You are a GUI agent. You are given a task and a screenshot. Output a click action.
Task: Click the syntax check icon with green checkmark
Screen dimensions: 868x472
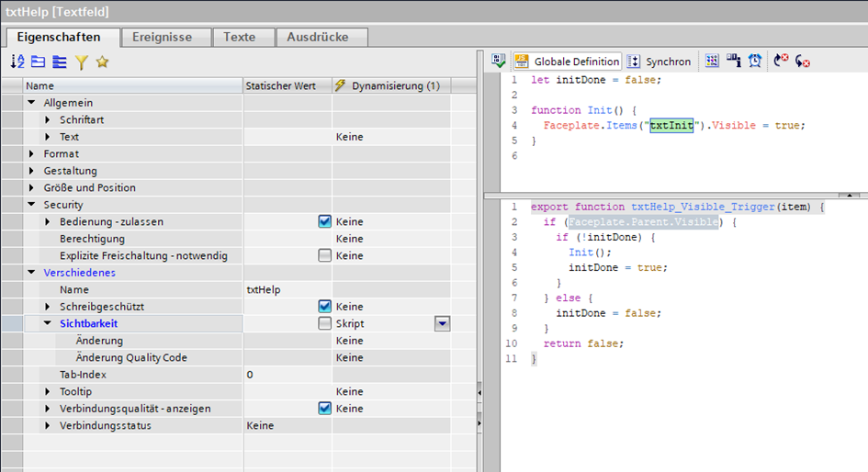[499, 62]
